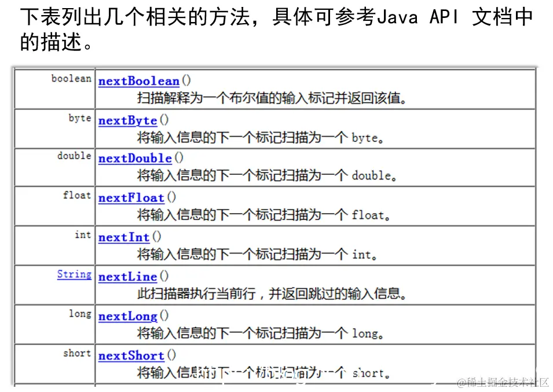Open the nextShort method link
The height and width of the screenshot is (392, 553).
(x=131, y=356)
